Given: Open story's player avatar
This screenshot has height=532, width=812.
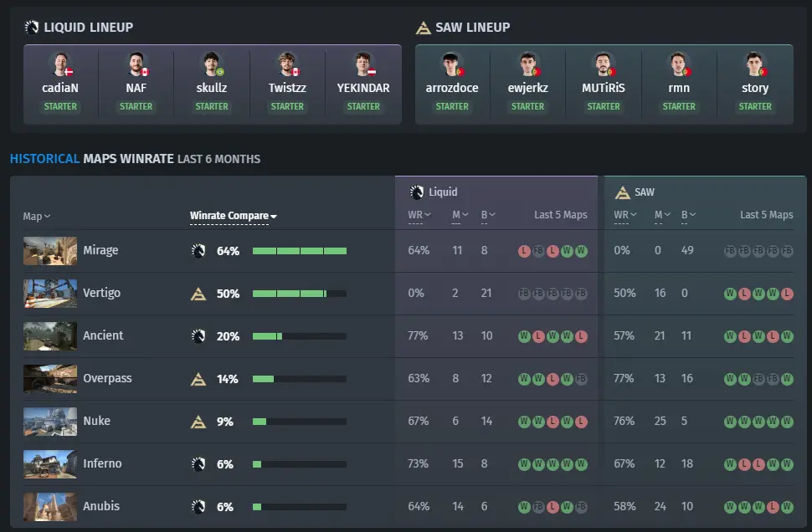Looking at the screenshot, I should click(x=754, y=64).
